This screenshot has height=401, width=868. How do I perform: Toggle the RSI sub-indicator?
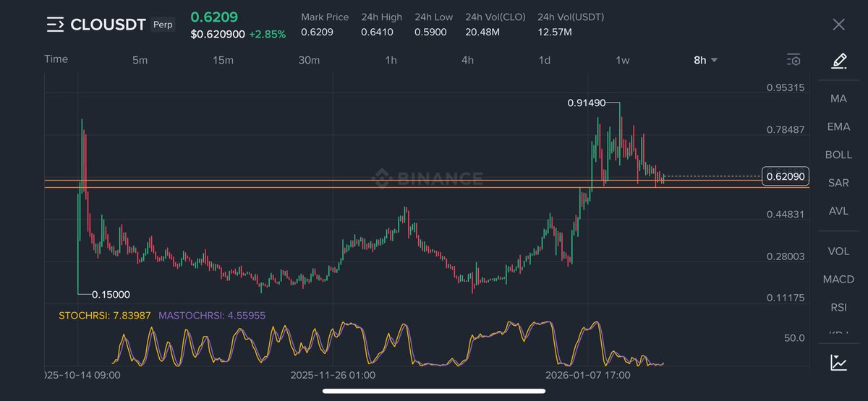click(838, 307)
